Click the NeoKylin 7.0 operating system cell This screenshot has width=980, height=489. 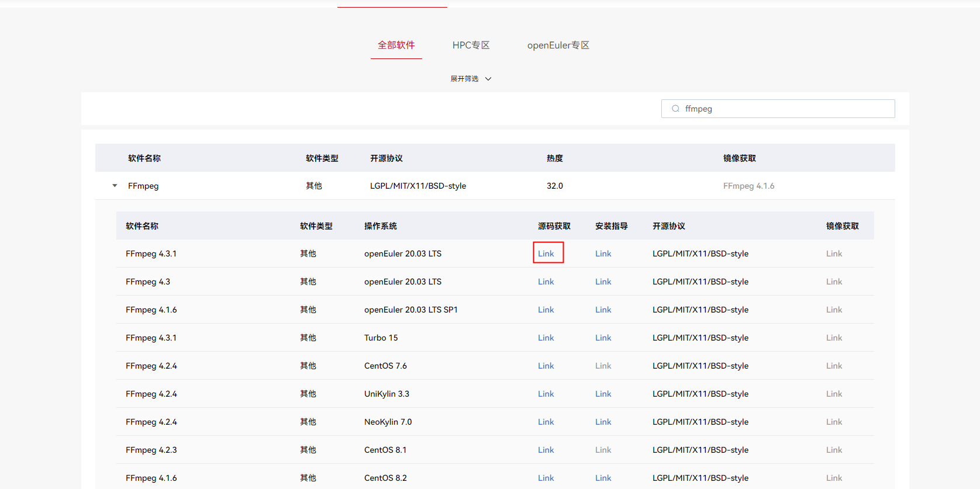click(x=388, y=422)
